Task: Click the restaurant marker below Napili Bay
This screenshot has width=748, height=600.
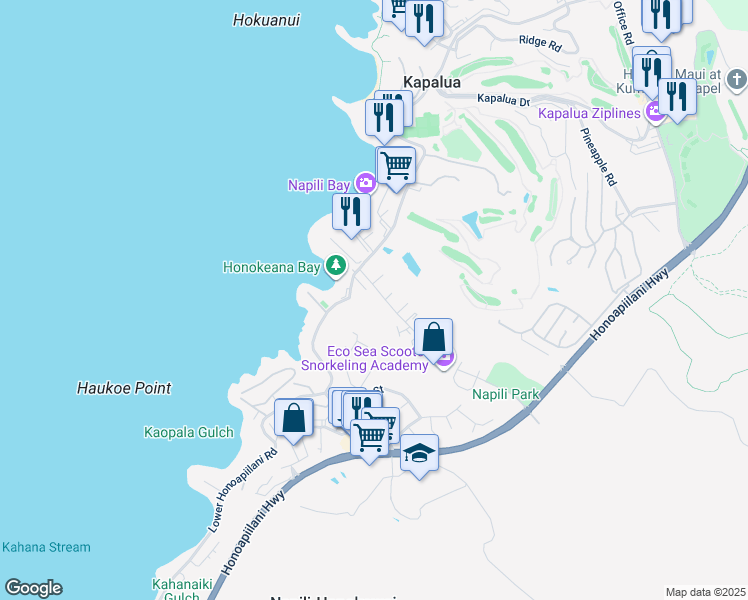Action: [351, 214]
